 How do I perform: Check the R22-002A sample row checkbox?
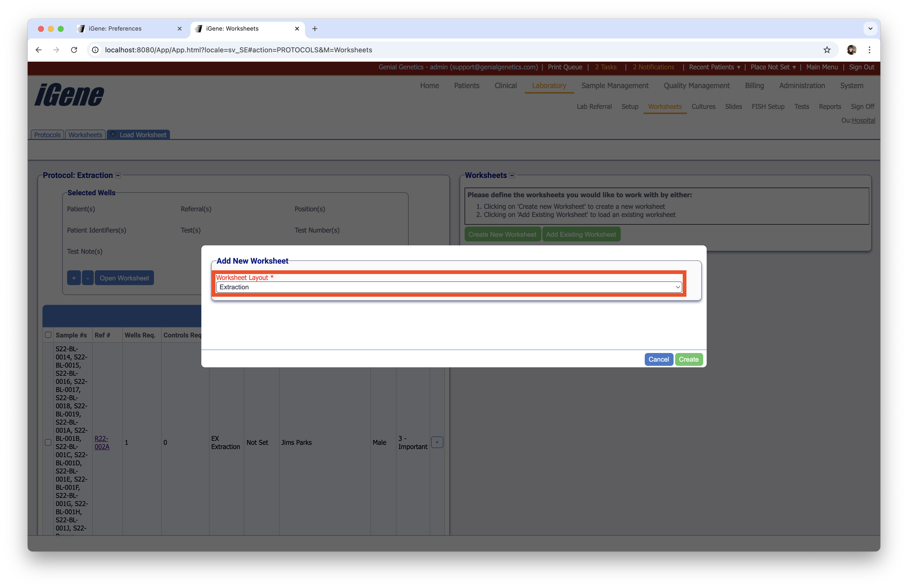(48, 442)
